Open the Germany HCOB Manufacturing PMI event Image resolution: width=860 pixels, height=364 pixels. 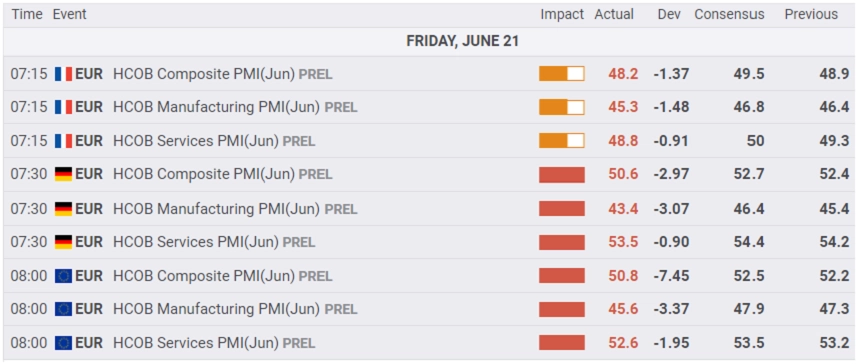coord(235,209)
